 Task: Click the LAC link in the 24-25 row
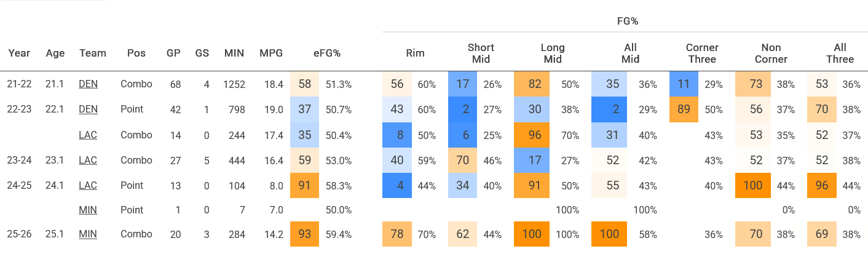coord(88,185)
